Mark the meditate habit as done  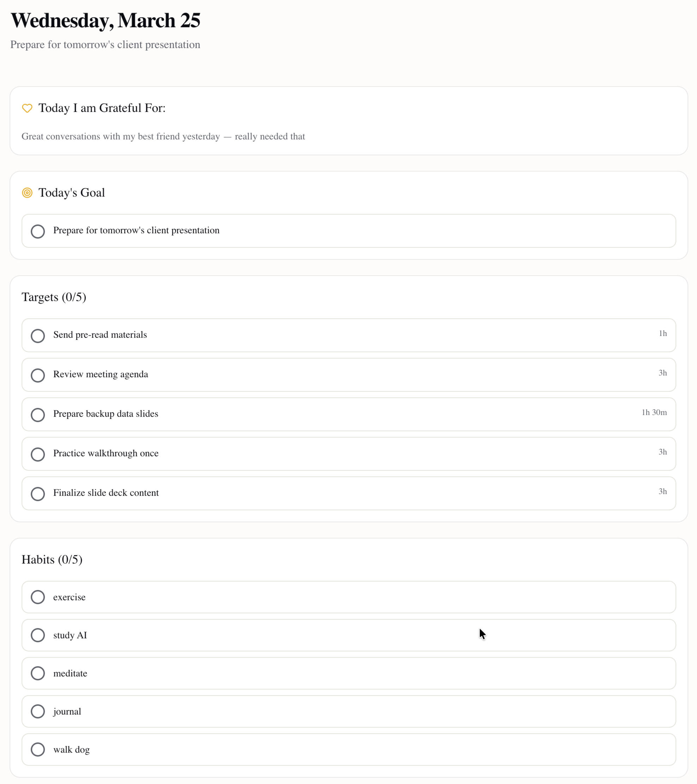(x=38, y=673)
